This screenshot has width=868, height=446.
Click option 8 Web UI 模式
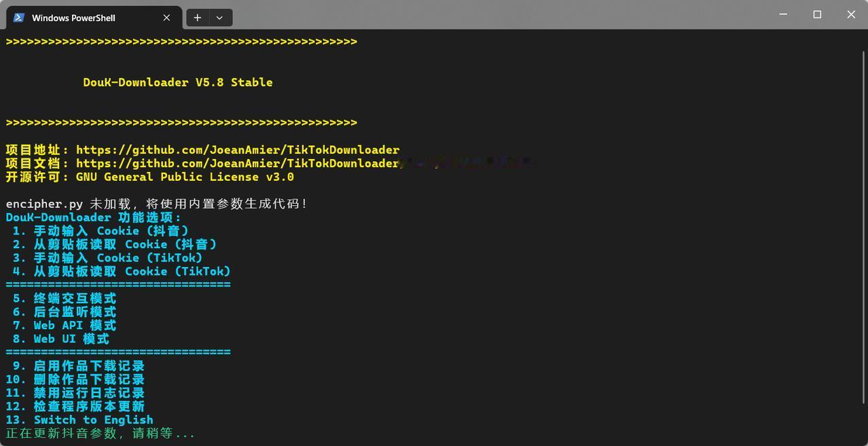(x=60, y=339)
